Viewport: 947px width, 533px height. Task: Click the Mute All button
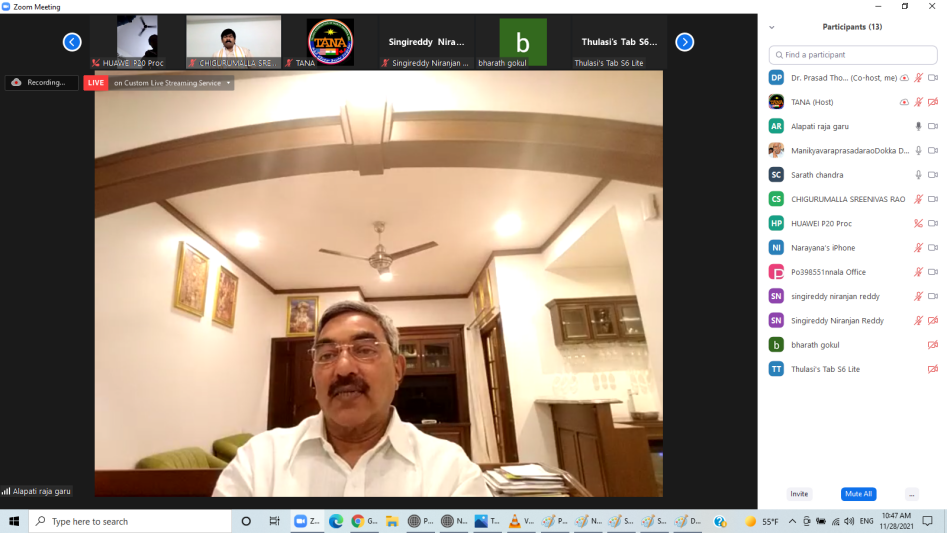[x=858, y=494]
